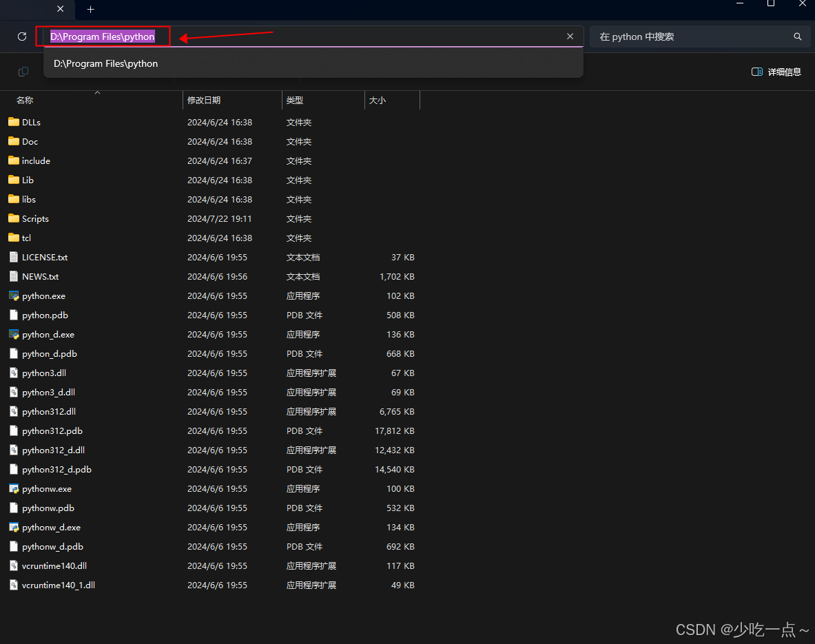Select the tcl folder icon
The width and height of the screenshot is (815, 644).
click(14, 238)
